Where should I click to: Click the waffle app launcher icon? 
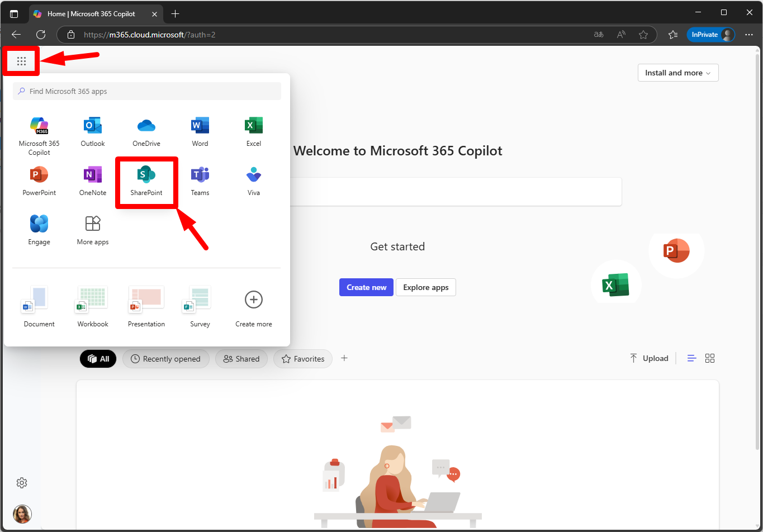(21, 61)
